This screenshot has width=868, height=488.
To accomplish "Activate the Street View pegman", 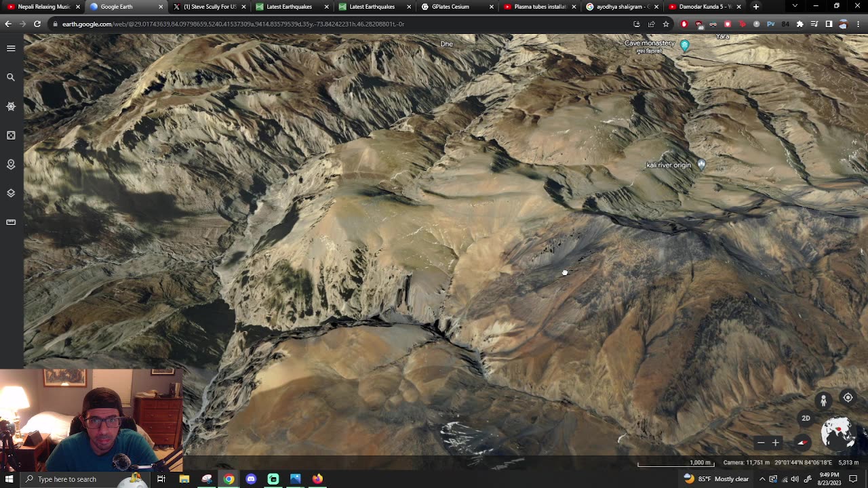I will tap(823, 401).
